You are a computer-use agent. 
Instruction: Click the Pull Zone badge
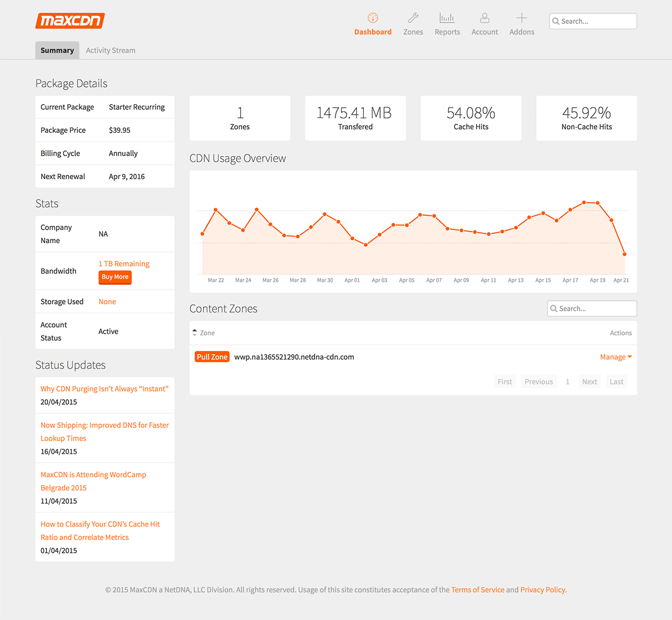click(212, 357)
